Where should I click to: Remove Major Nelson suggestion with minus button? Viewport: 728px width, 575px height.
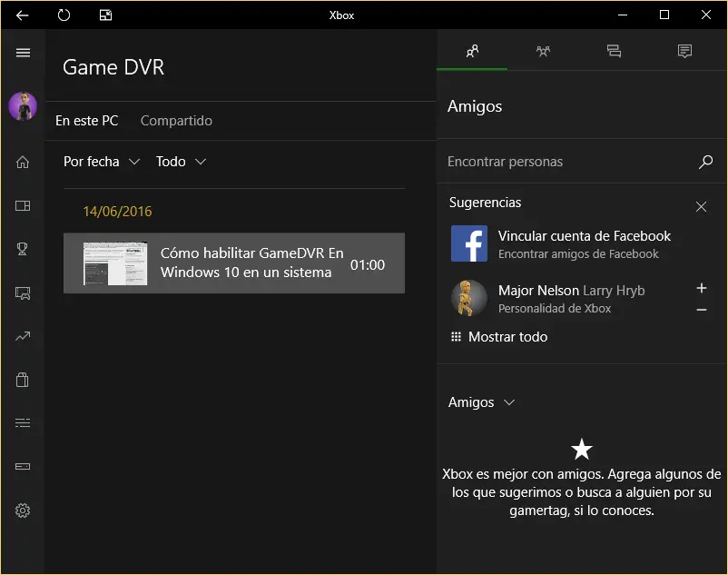click(x=701, y=310)
